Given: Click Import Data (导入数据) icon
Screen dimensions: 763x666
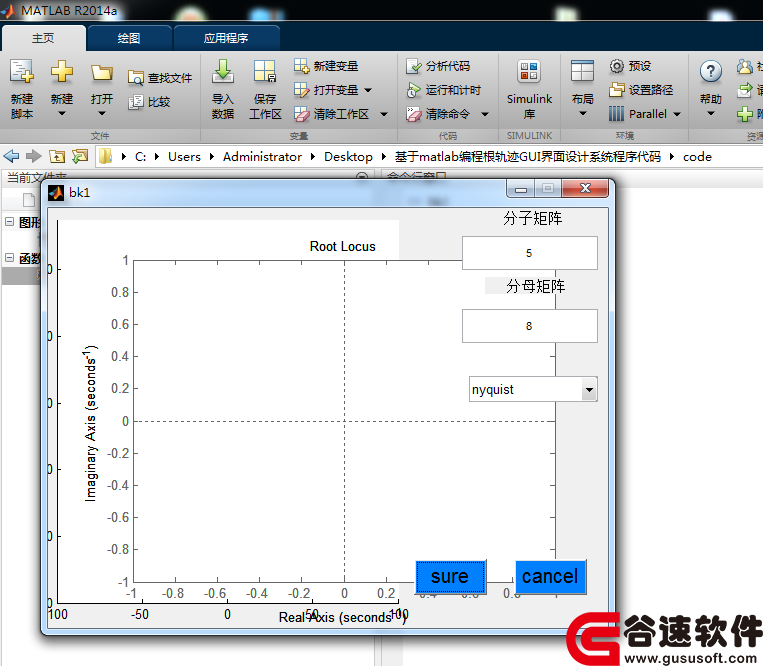Looking at the screenshot, I should pos(223,71).
